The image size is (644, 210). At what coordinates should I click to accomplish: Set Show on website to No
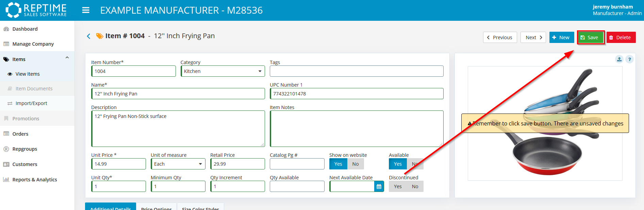point(356,164)
